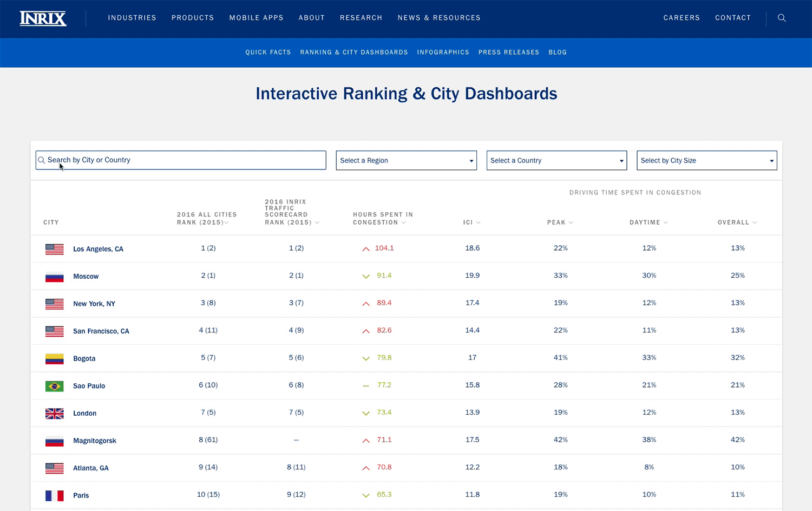Open the Moscow city link

coord(86,277)
